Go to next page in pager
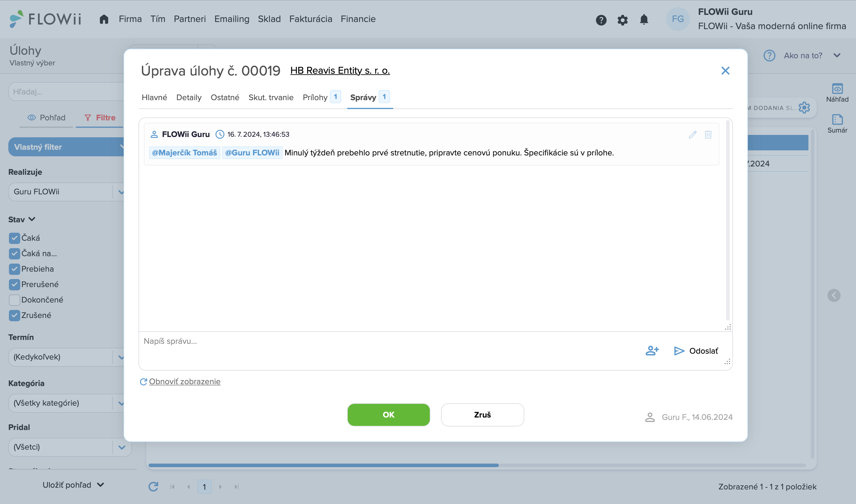The image size is (856, 504). (x=221, y=487)
